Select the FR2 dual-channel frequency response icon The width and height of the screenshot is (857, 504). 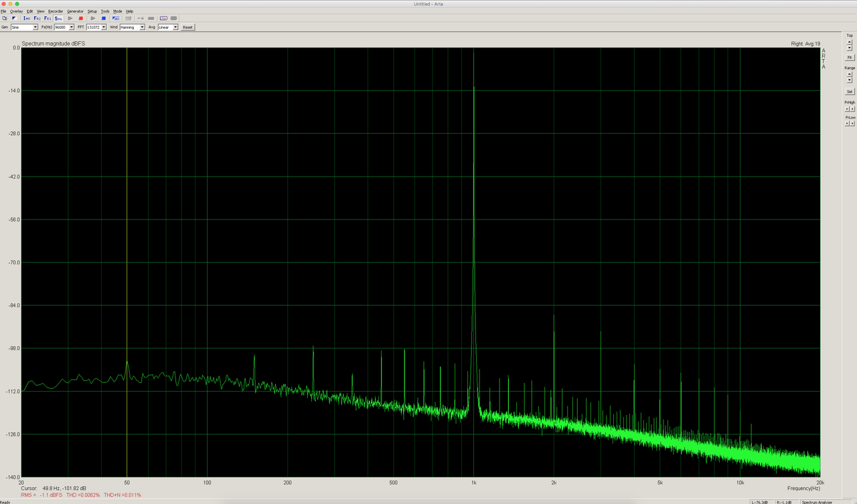pos(37,18)
